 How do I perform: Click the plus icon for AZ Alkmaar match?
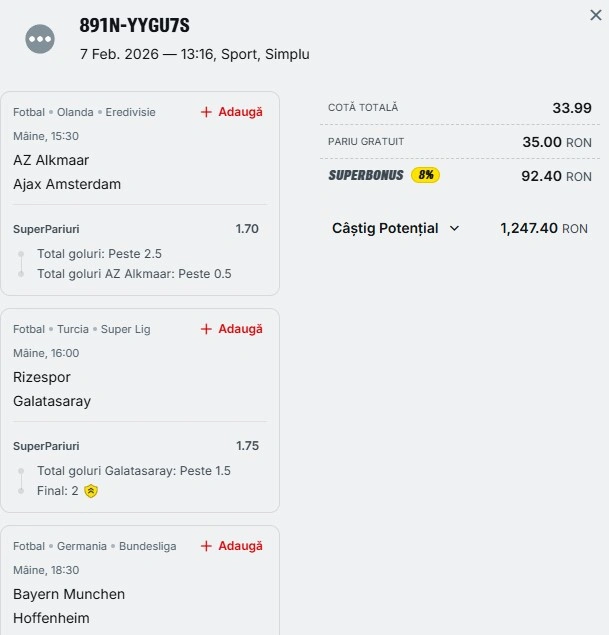pos(206,112)
